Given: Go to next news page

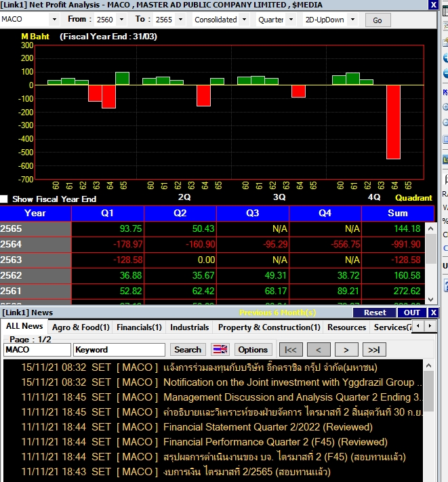Looking at the screenshot, I should (x=346, y=350).
